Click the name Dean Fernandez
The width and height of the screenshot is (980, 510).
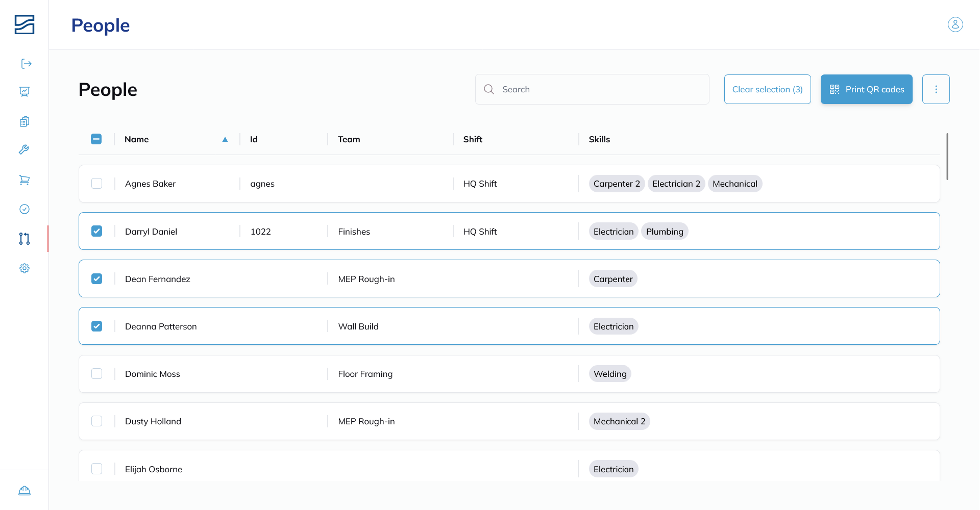tap(158, 279)
